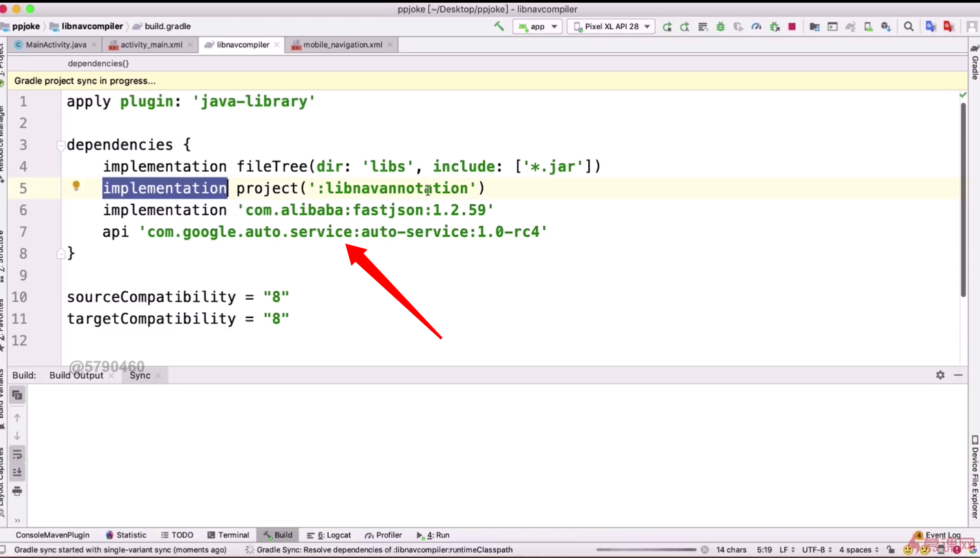Click the Make Project hammer icon
This screenshot has height=558, width=980.
499,27
